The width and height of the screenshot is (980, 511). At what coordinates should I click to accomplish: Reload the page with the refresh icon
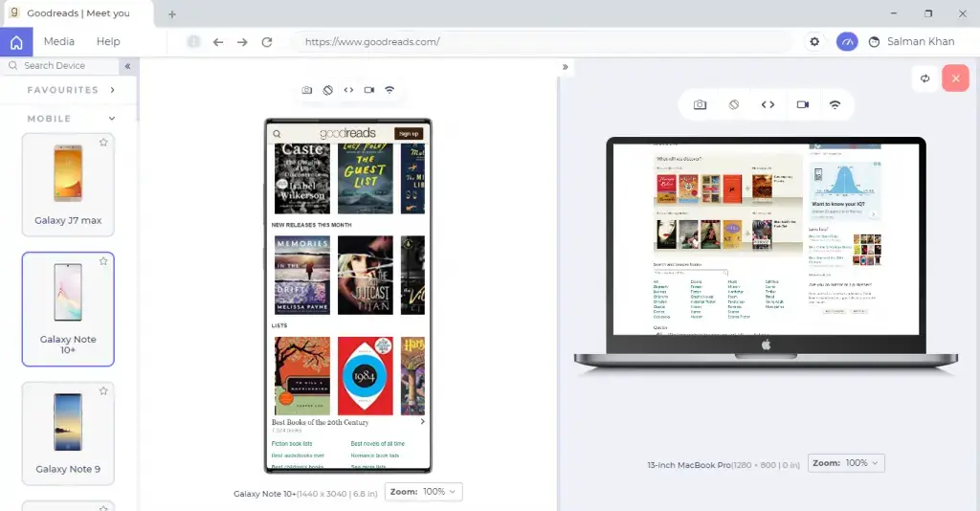click(x=267, y=42)
